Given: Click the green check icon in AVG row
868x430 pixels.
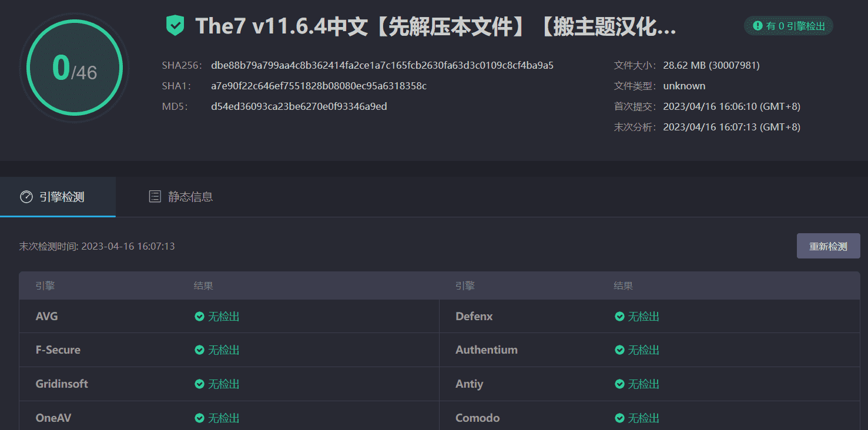Looking at the screenshot, I should click(x=200, y=317).
